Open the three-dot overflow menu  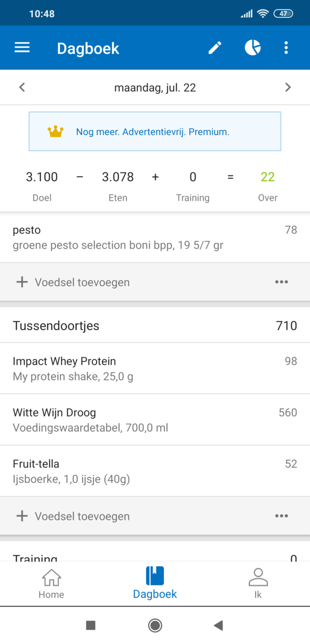coord(286,47)
